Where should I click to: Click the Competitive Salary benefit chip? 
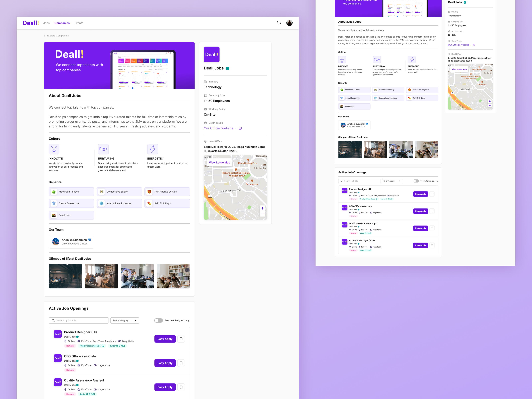coord(119,192)
